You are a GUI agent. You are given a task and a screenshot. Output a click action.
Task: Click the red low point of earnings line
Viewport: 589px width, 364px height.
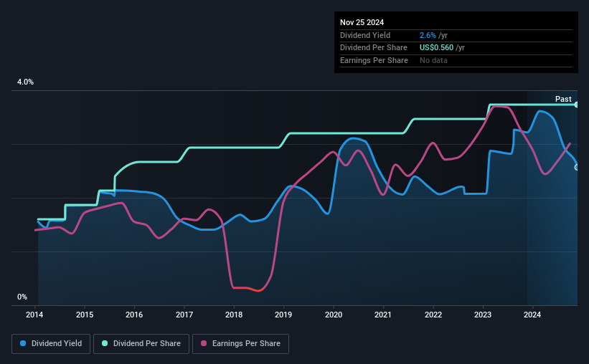click(x=258, y=290)
